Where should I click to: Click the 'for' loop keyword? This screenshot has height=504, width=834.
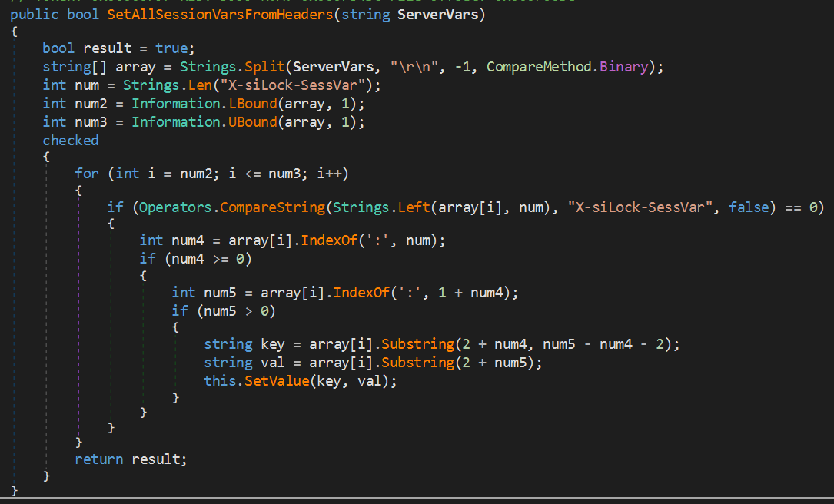tap(87, 174)
